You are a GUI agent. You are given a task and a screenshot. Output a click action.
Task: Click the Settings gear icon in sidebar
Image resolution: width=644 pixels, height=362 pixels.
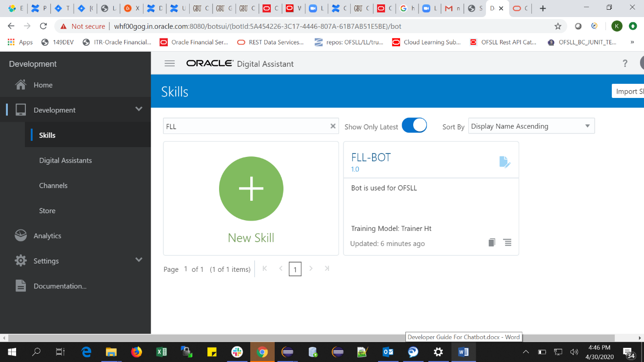click(x=20, y=261)
